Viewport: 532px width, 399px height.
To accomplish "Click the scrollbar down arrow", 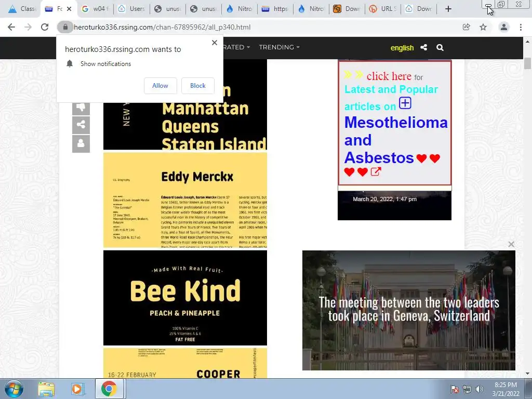I will pos(528,374).
